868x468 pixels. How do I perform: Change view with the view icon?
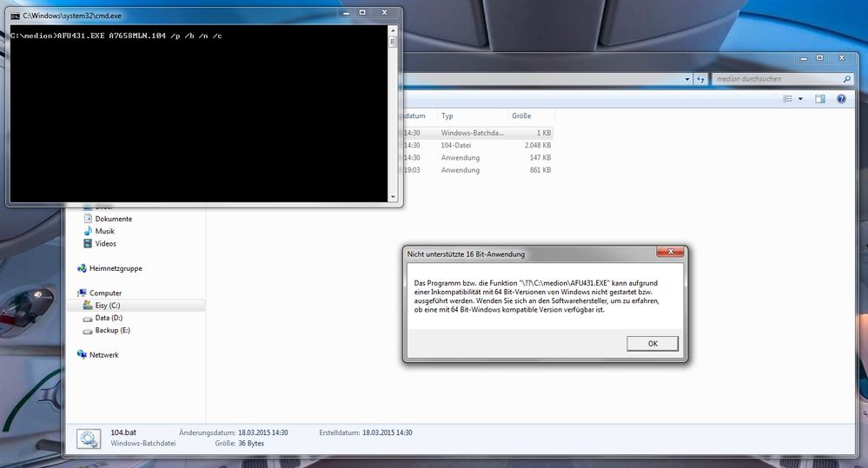(787, 99)
